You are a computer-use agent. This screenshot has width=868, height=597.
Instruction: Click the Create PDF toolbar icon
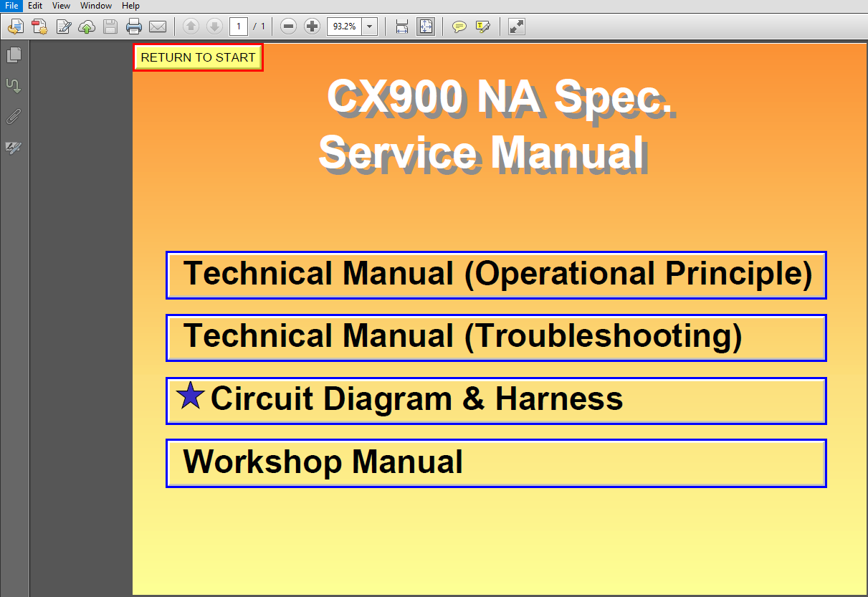tap(39, 27)
